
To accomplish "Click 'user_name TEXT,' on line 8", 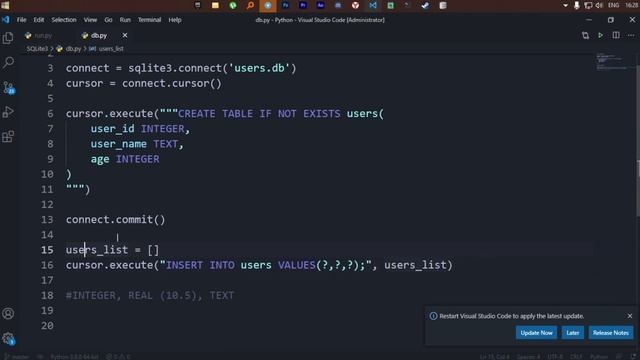I will click(137, 144).
